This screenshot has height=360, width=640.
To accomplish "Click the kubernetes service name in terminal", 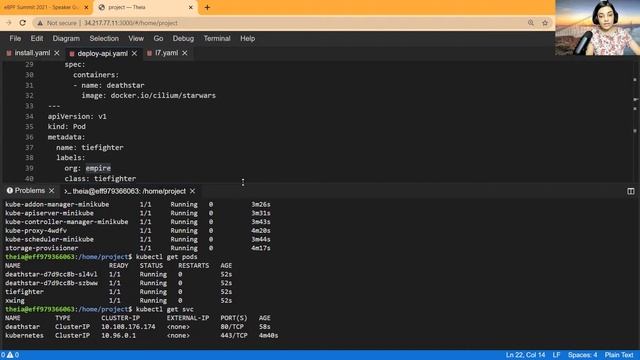I will pos(24,336).
